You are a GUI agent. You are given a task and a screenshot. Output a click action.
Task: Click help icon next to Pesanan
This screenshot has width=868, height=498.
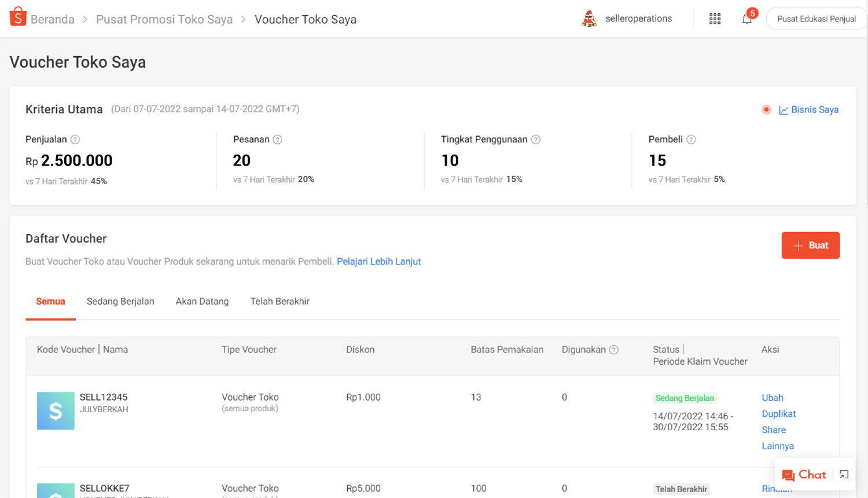278,140
